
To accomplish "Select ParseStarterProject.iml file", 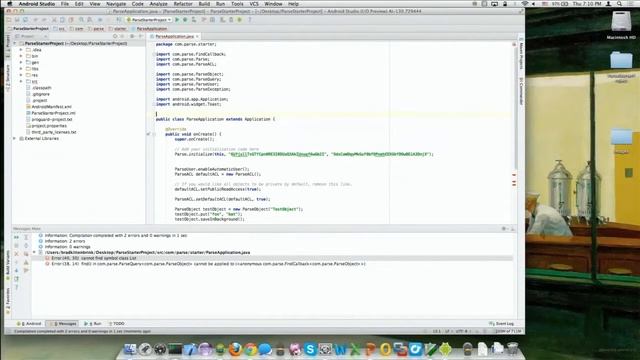I will [x=53, y=113].
